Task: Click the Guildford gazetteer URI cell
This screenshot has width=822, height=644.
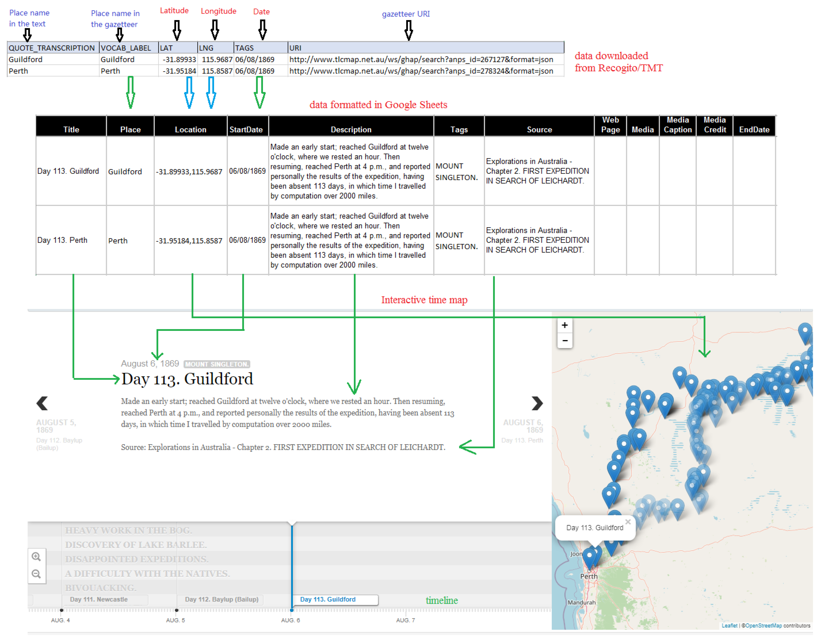Action: [421, 59]
